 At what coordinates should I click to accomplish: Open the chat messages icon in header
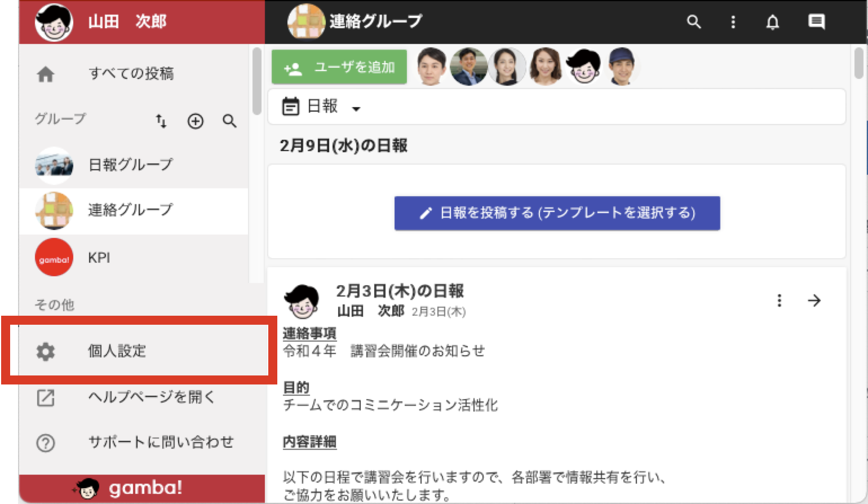817,22
